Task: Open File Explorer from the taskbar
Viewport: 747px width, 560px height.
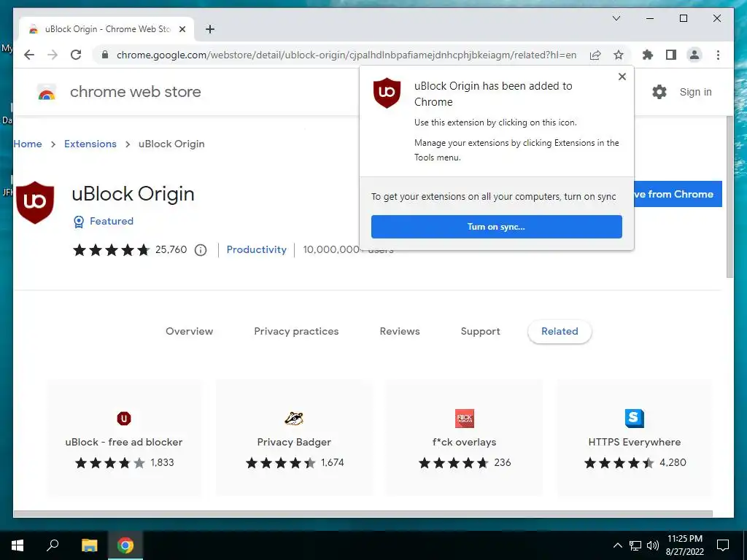Action: click(89, 545)
